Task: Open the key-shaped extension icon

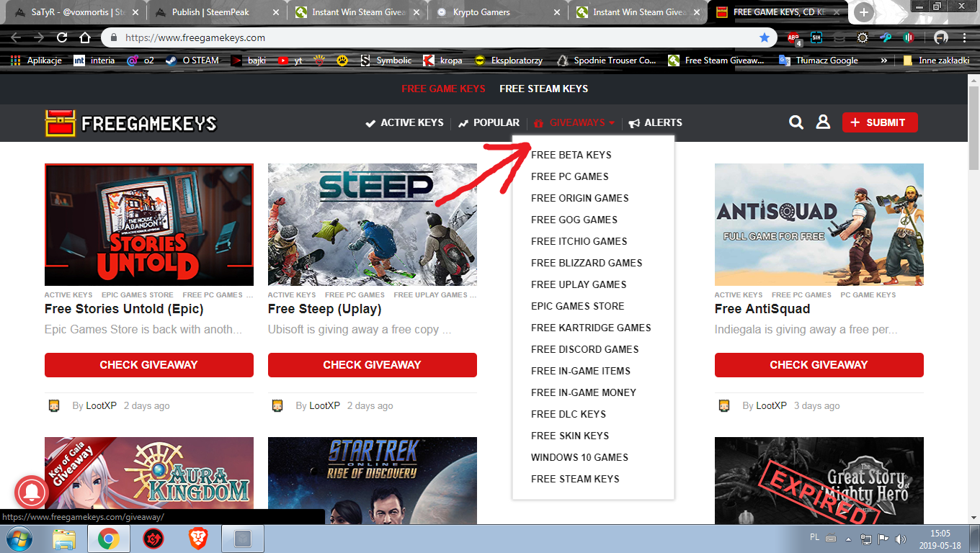Action: click(x=886, y=37)
